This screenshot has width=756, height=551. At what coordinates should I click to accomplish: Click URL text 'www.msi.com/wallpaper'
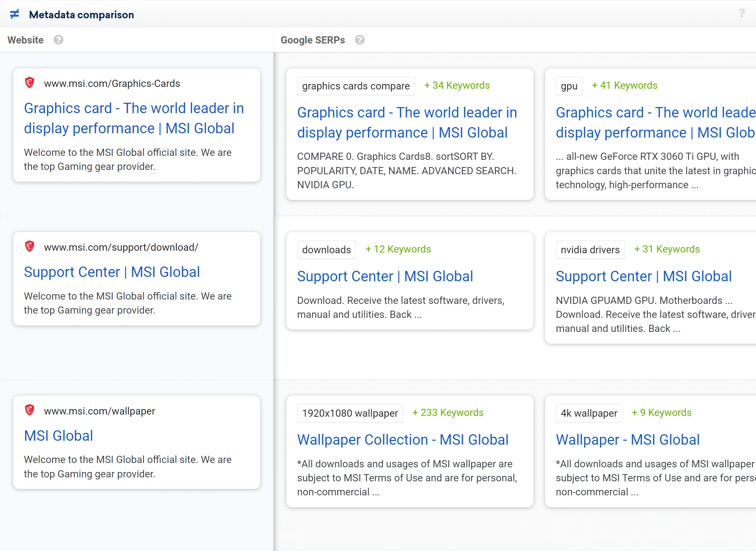(100, 411)
